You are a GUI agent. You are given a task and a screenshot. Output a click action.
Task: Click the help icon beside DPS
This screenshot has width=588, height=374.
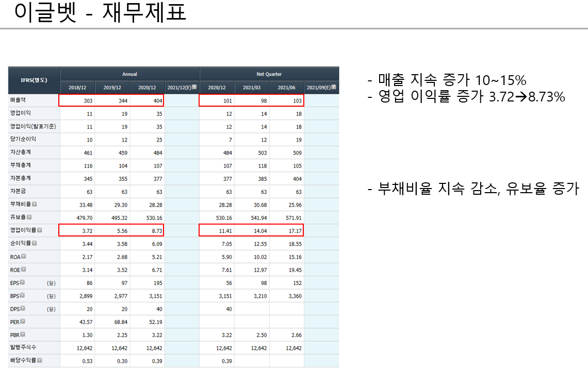23,309
